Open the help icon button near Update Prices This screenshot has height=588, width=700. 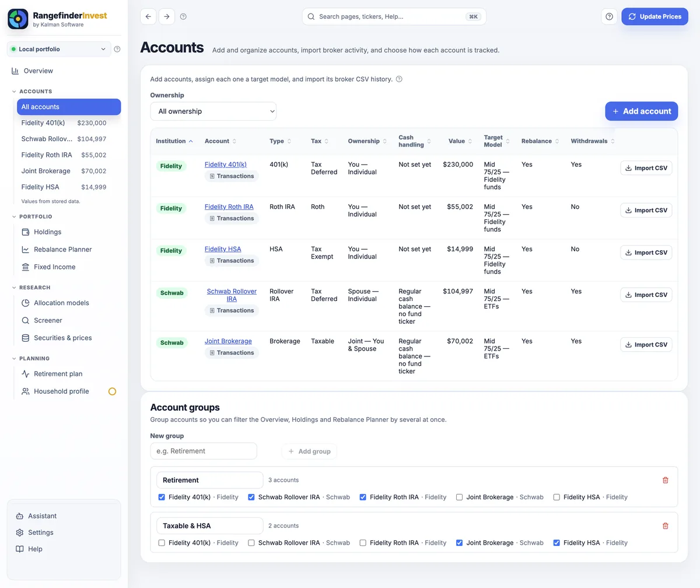tap(609, 16)
